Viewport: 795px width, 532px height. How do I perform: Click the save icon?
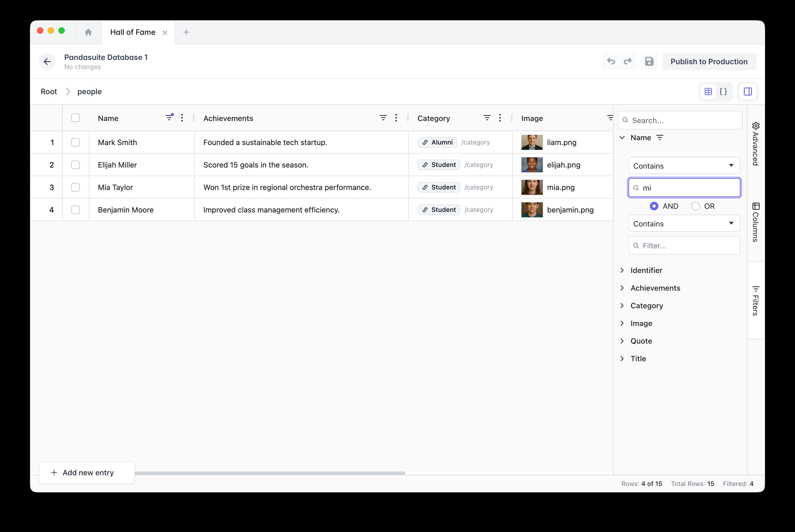649,61
